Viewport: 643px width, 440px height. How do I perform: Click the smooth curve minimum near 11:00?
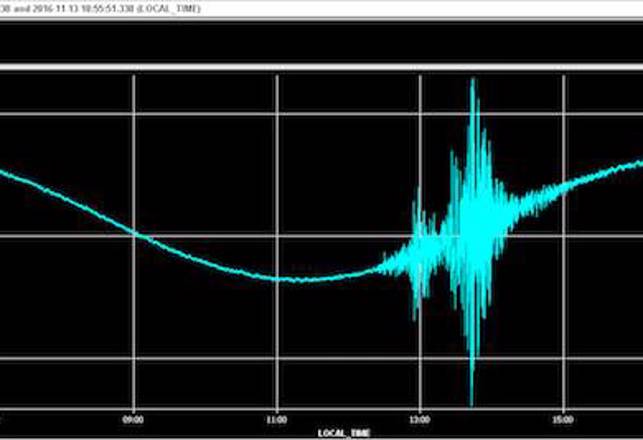(x=290, y=279)
